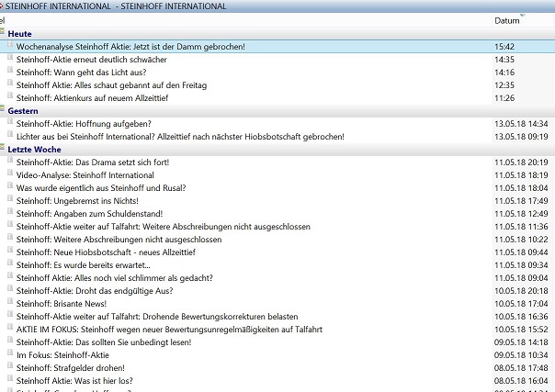The image size is (555, 392).
Task: Open 'Steinhoff-Aktie: Das Drama setzt sich fort!'
Action: (x=93, y=162)
